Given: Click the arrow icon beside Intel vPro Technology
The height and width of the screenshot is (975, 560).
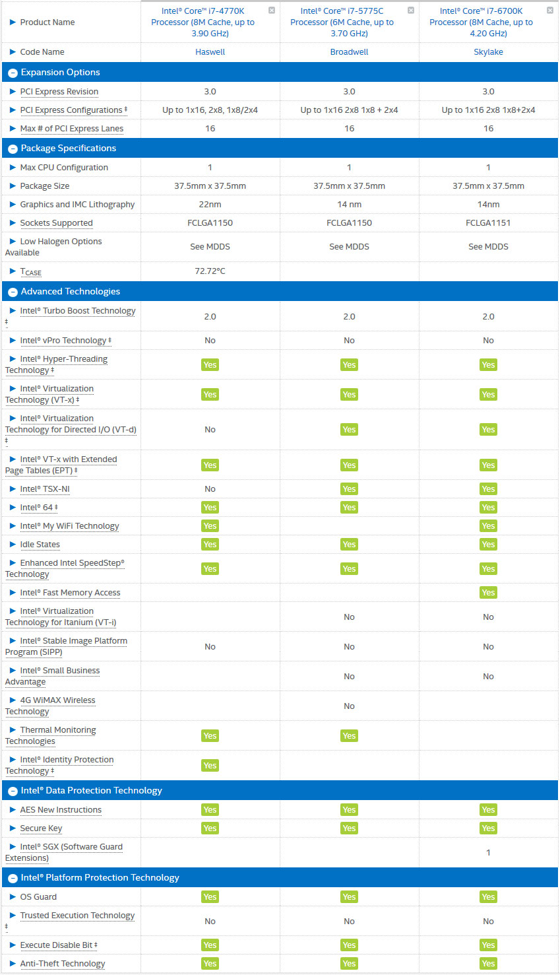Looking at the screenshot, I should pos(13,341).
